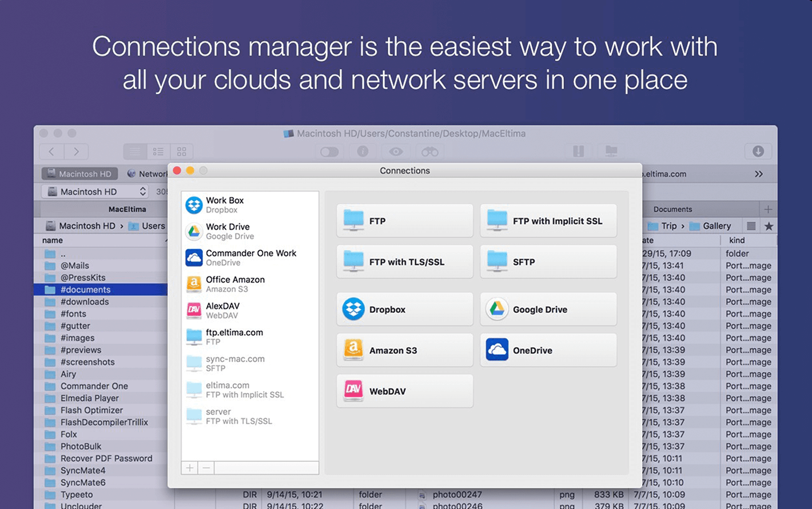This screenshot has height=509, width=812.
Task: Select the AlexDAV WebDAV connection
Action: point(250,310)
